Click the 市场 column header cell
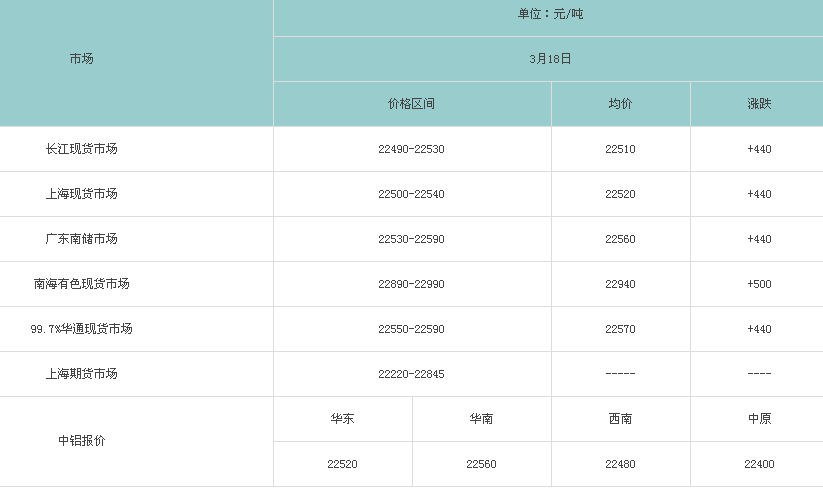The width and height of the screenshot is (823, 494). [x=82, y=59]
